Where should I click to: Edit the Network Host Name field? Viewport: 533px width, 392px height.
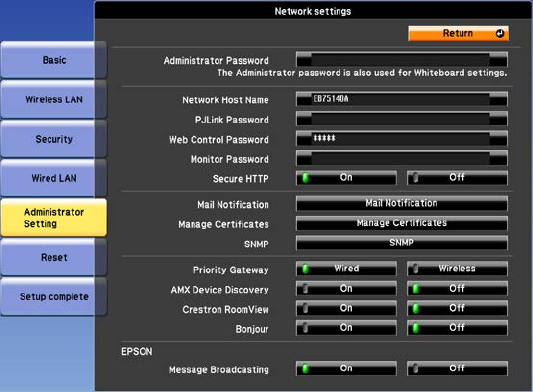[402, 99]
